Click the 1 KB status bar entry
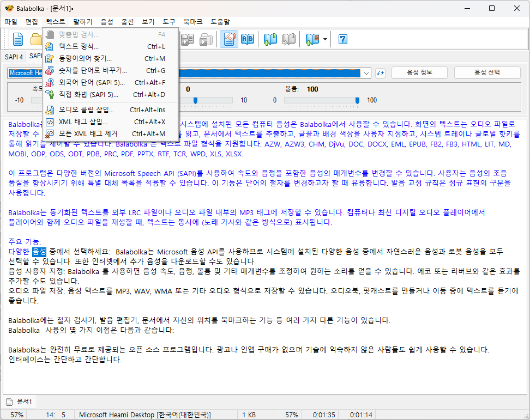Image resolution: width=530 pixels, height=420 pixels. (249, 415)
